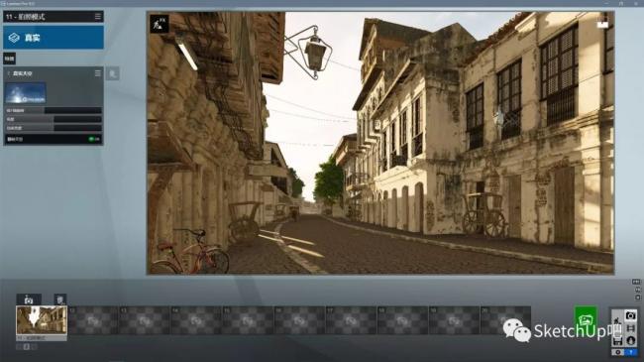The image size is (644, 362).
Task: Open the photo 11 title hamburger menu
Action: pyautogui.click(x=98, y=17)
